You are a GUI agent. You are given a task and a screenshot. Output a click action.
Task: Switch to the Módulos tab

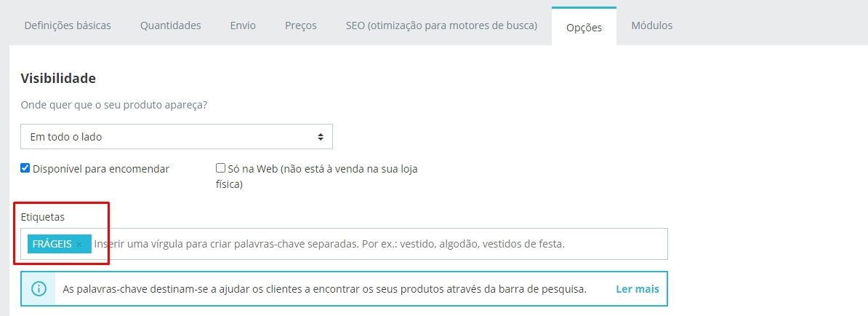click(652, 25)
